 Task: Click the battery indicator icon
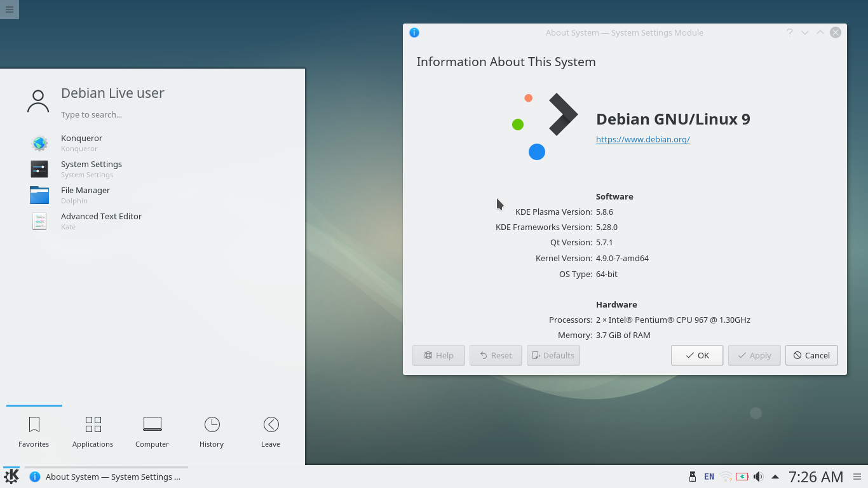(742, 476)
